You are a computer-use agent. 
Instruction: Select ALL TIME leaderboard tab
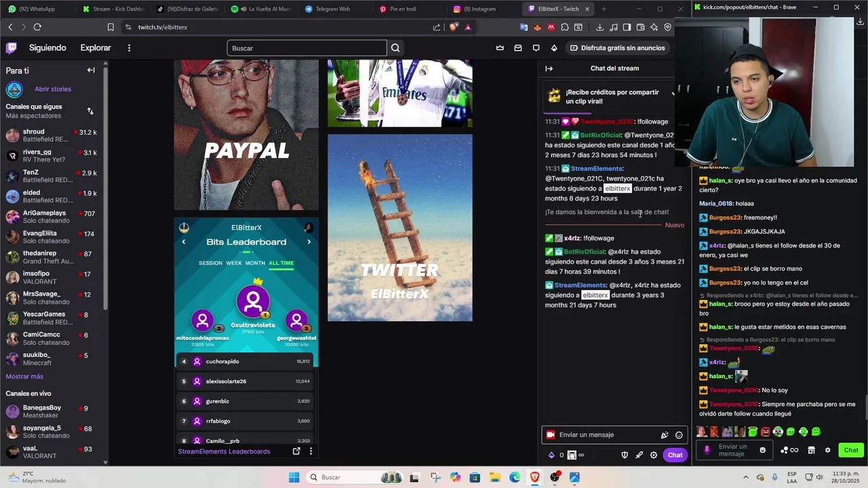pos(281,263)
